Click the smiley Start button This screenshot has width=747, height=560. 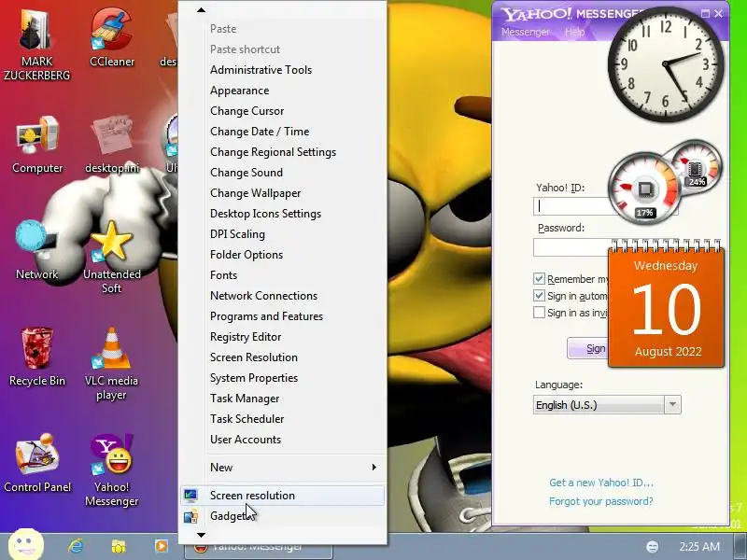point(26,544)
